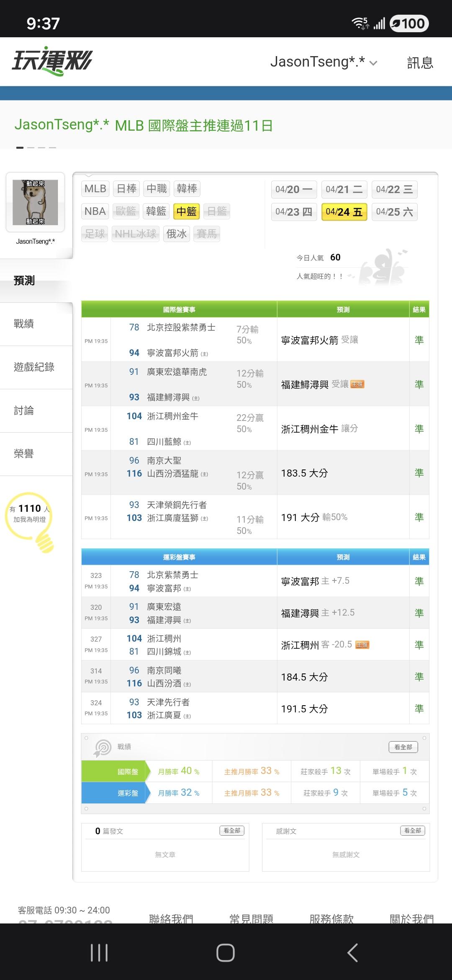Viewport: 452px width, 980px height.
Task: Open the 訊息 messages link
Action: point(420,63)
